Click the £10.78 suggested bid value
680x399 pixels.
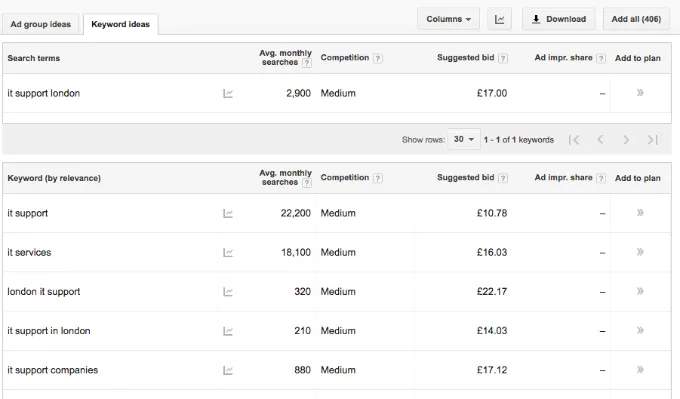tap(492, 213)
